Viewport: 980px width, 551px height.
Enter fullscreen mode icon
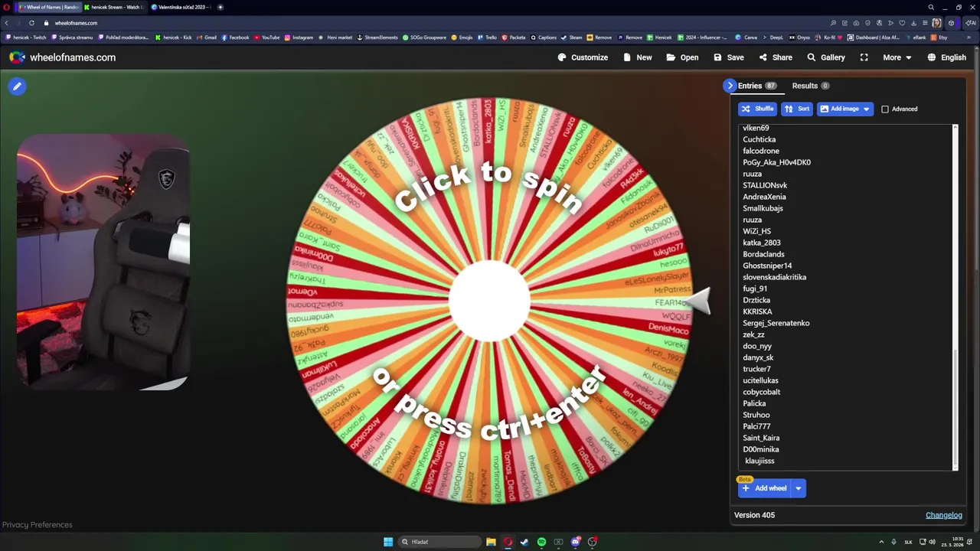pos(864,57)
